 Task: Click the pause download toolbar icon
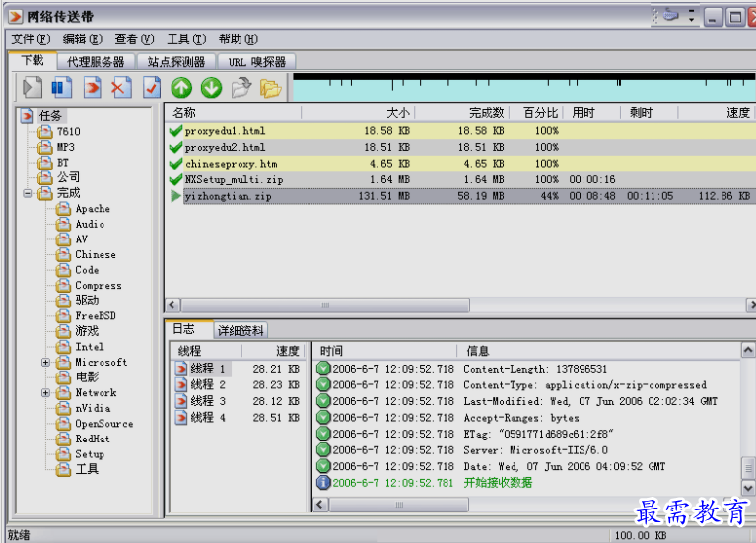coord(62,88)
